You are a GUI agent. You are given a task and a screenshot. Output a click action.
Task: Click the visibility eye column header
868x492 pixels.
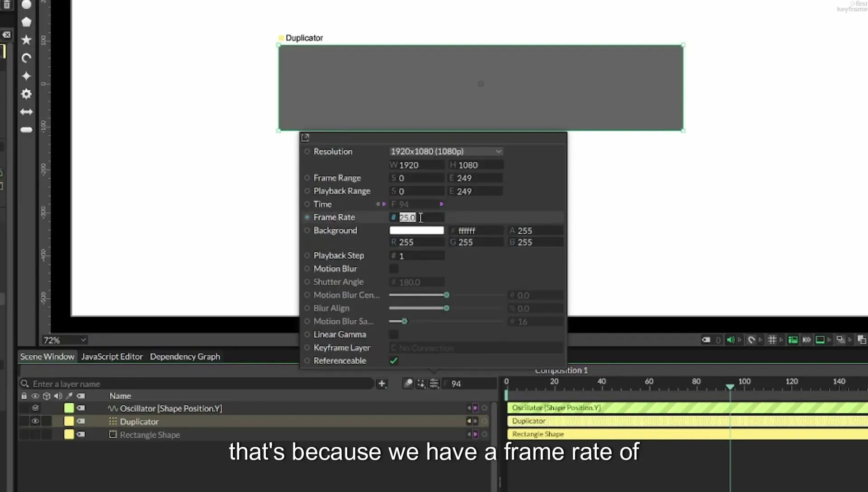click(x=35, y=396)
